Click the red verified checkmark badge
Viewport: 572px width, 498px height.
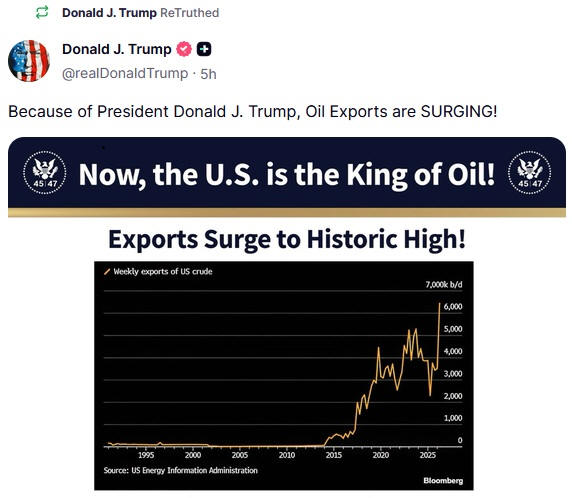(x=184, y=49)
